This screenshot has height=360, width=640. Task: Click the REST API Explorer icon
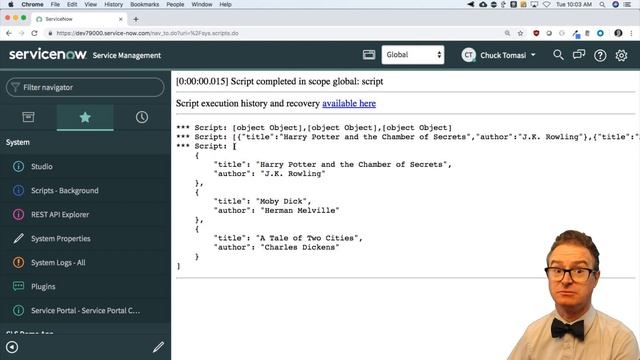point(18,215)
